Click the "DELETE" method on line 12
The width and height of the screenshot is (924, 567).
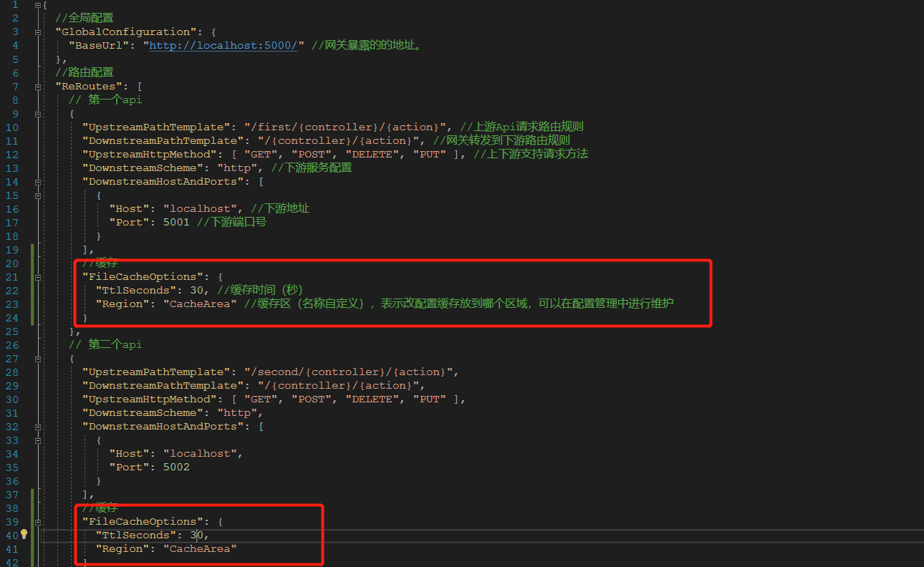point(372,155)
